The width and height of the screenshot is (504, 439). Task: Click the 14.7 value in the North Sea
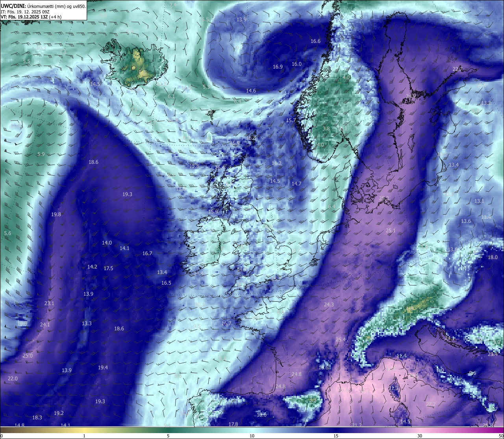[296, 184]
